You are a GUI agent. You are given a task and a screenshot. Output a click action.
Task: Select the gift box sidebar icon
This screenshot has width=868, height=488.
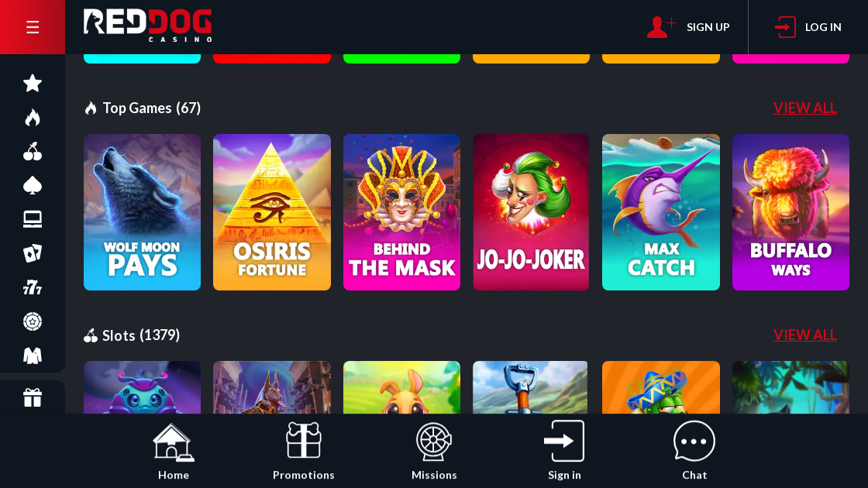(32, 397)
